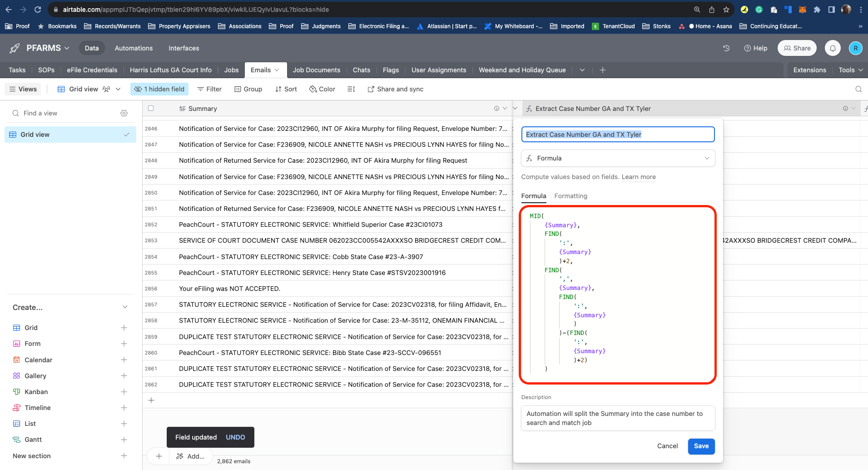Click the field name input

(x=618, y=135)
